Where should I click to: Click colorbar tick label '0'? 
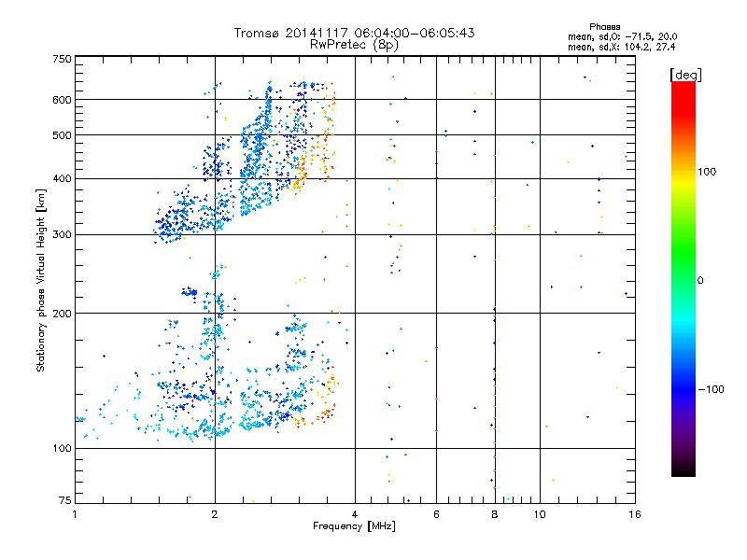tap(700, 281)
